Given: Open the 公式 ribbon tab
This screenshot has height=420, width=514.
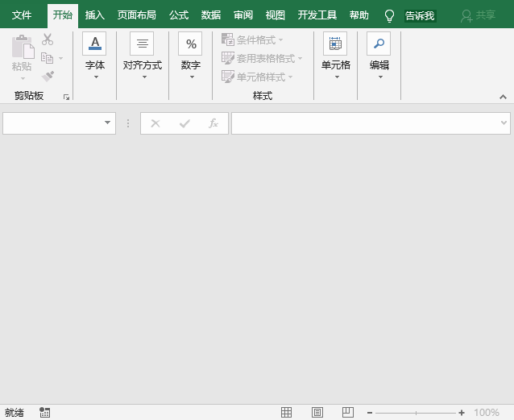Looking at the screenshot, I should pyautogui.click(x=179, y=15).
